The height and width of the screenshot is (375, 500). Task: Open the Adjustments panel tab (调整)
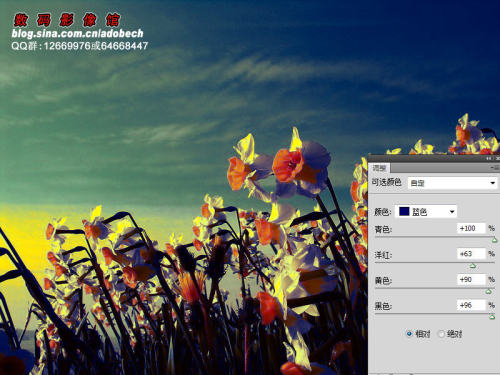coord(379,168)
